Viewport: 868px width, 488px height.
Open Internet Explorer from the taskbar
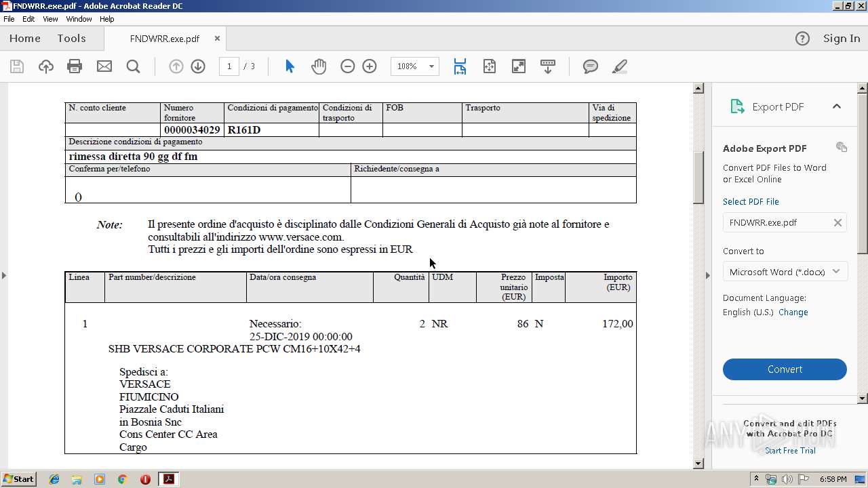(54, 479)
